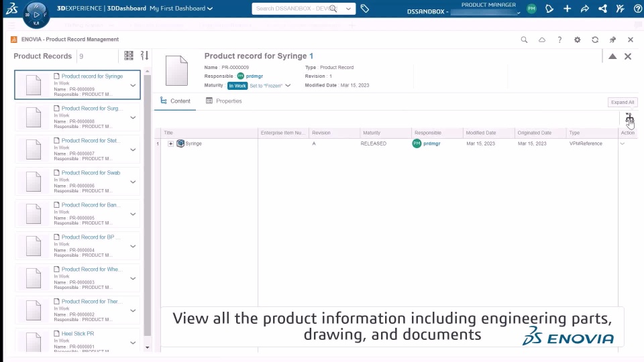
Task: Expand Product Record for Whe card chevron
Action: [133, 278]
